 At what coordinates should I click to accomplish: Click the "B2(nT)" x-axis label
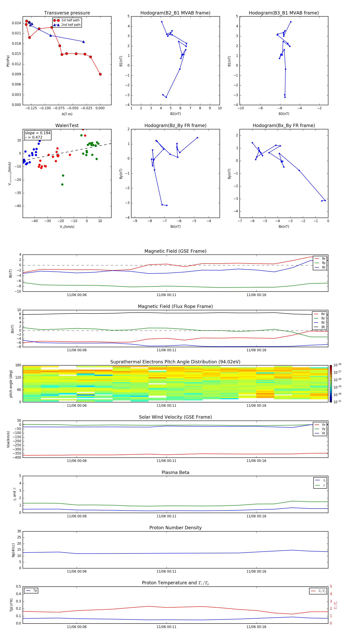[175, 114]
